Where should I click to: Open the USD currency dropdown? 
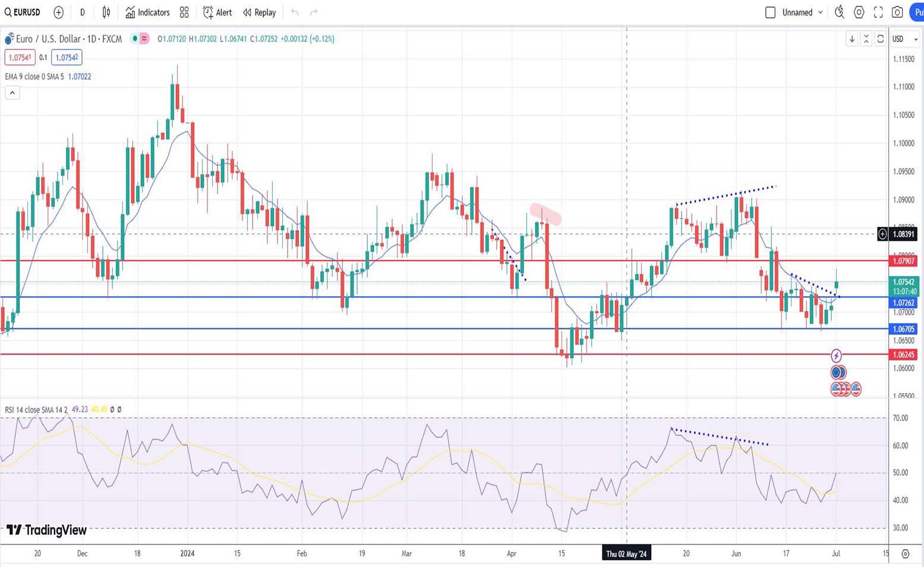[x=904, y=39]
